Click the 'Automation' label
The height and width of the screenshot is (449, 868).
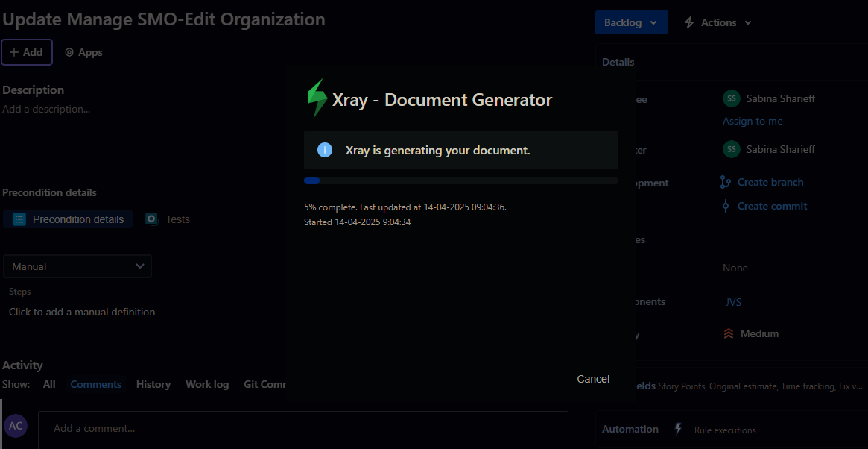click(630, 429)
